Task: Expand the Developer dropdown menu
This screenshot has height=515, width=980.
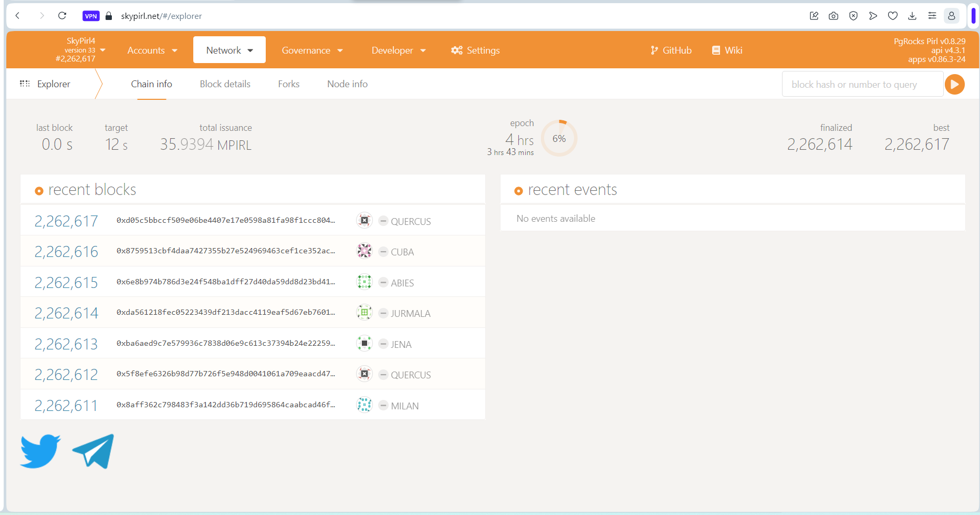Action: pyautogui.click(x=398, y=50)
